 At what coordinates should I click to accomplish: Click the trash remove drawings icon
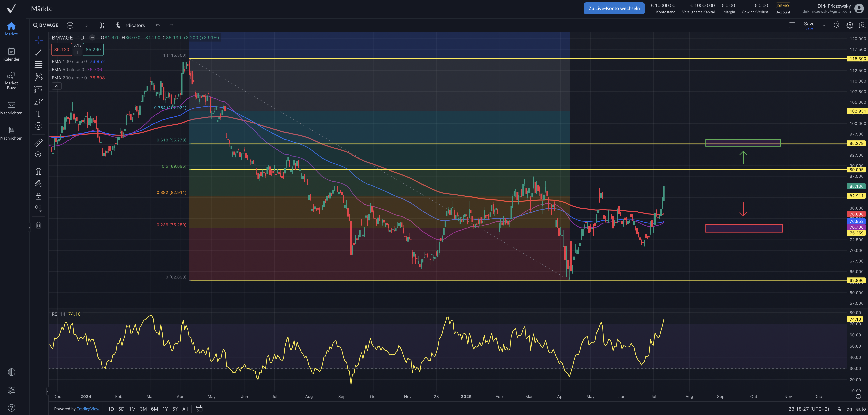click(x=38, y=225)
